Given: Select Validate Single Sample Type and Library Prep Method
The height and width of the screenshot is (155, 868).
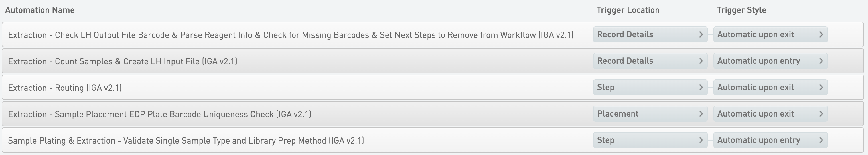Looking at the screenshot, I should [186, 140].
